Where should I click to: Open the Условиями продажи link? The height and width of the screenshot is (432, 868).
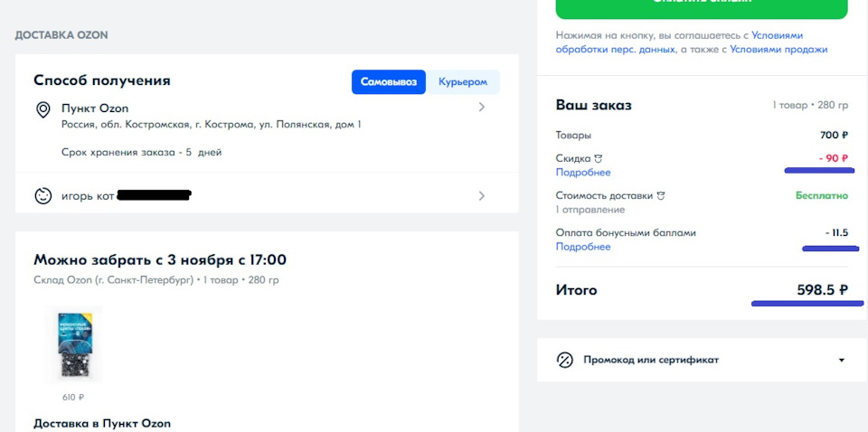coord(778,49)
